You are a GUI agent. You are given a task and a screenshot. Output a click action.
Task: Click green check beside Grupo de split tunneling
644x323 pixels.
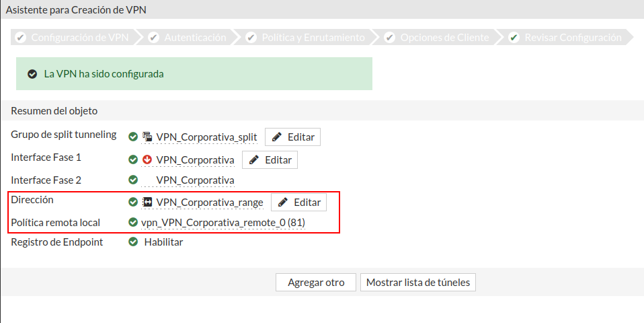click(x=133, y=137)
